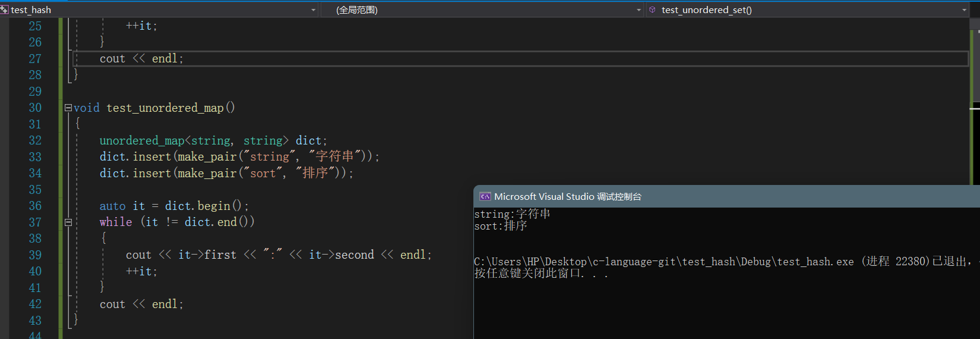Collapse the while loop on line 37
This screenshot has width=980, height=339.
tap(68, 222)
